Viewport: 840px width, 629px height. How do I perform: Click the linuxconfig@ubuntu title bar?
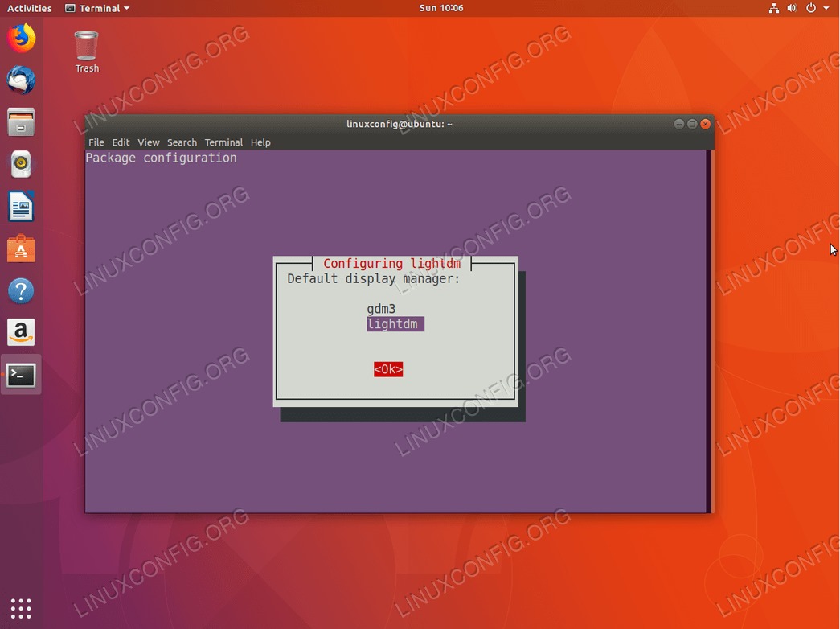pos(400,124)
